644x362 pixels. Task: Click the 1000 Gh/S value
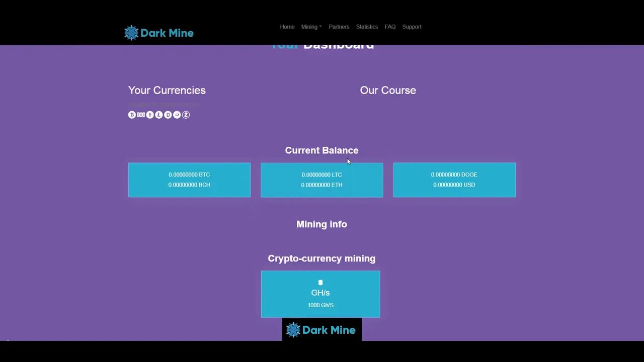pyautogui.click(x=320, y=305)
